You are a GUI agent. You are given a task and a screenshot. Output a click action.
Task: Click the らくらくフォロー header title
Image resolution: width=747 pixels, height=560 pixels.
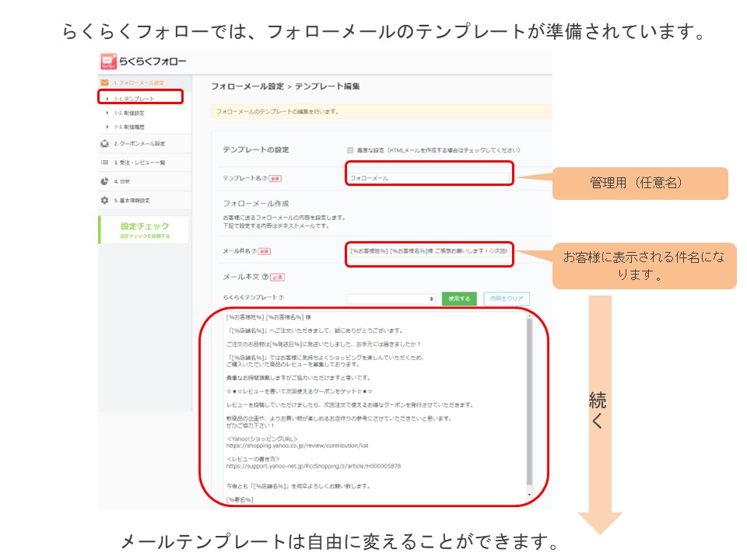[x=153, y=61]
